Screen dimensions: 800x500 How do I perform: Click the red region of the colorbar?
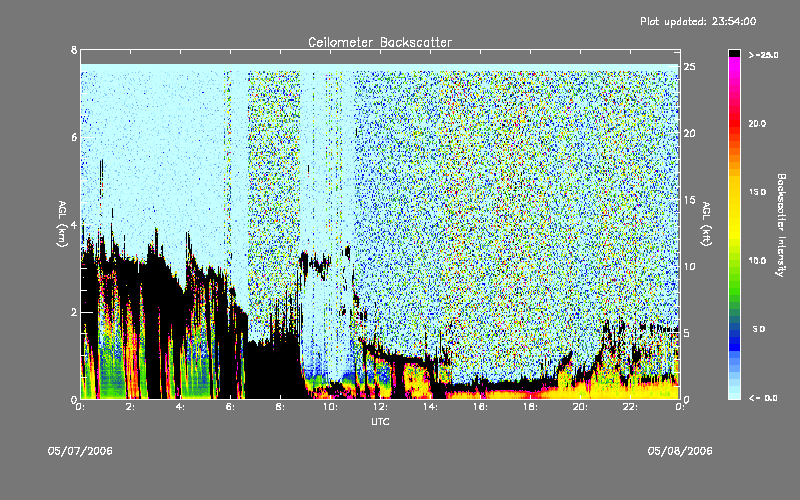(x=734, y=122)
